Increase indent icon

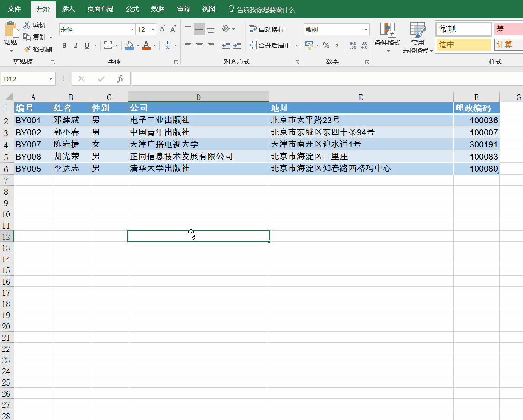[x=237, y=45]
